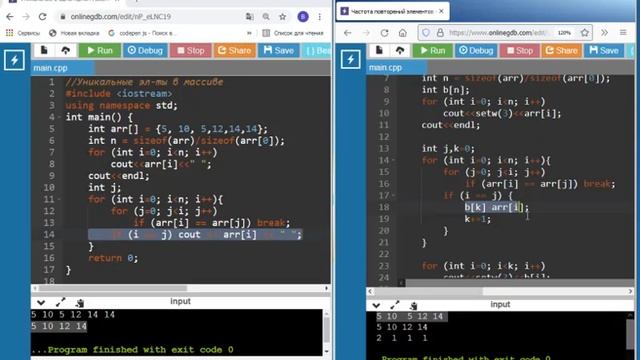Expand the hidden bookmarks chevron in Chrome
Screen dimensions: 640x360
pos(249,33)
